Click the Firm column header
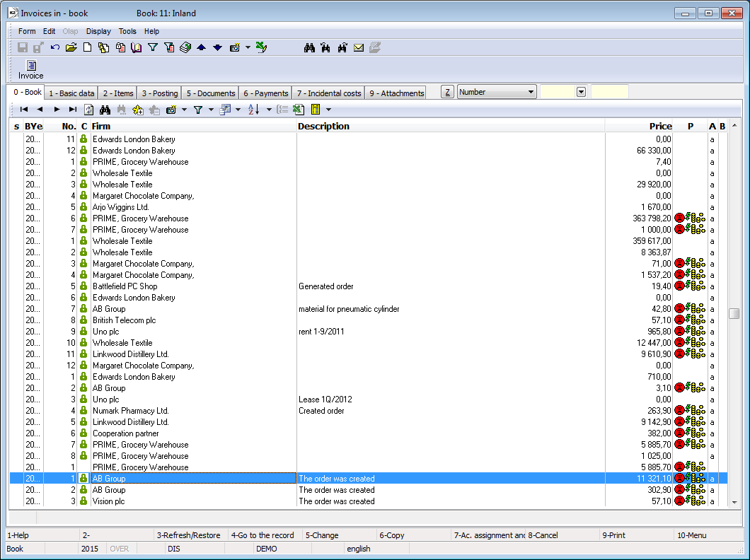The height and width of the screenshot is (560, 750). click(194, 126)
